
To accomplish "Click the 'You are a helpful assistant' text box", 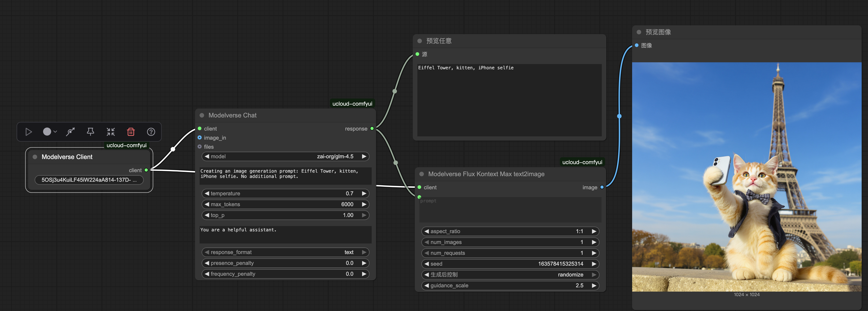I will (285, 234).
